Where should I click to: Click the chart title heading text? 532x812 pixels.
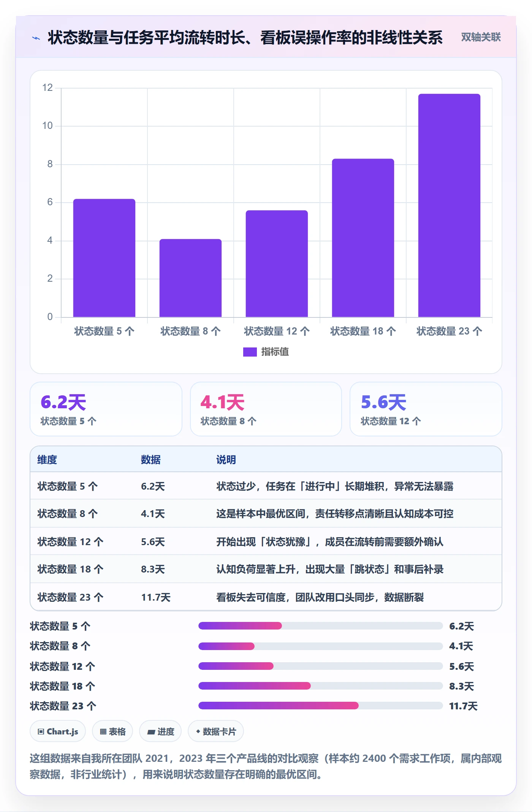click(245, 38)
